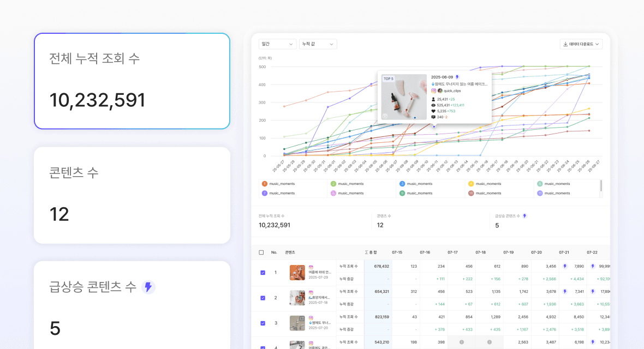Click the eye views icon beside 525,431
This screenshot has width=644, height=349.
coord(433,105)
